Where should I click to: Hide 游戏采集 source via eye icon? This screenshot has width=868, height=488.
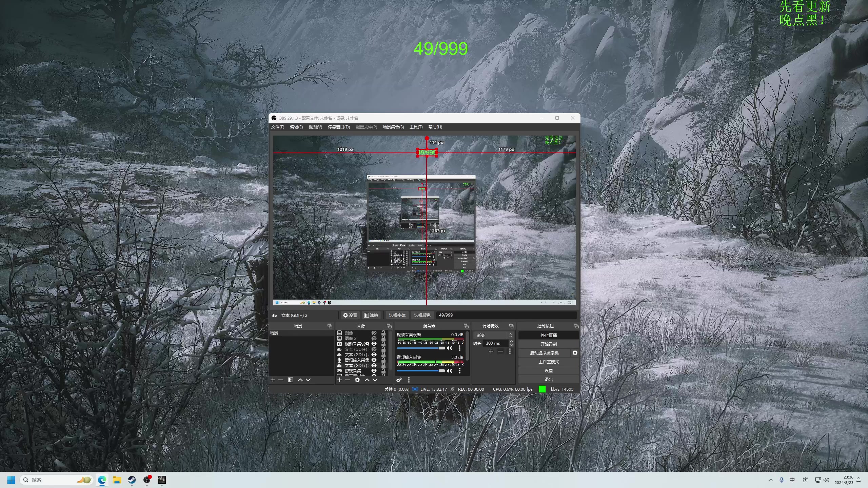[x=374, y=371]
